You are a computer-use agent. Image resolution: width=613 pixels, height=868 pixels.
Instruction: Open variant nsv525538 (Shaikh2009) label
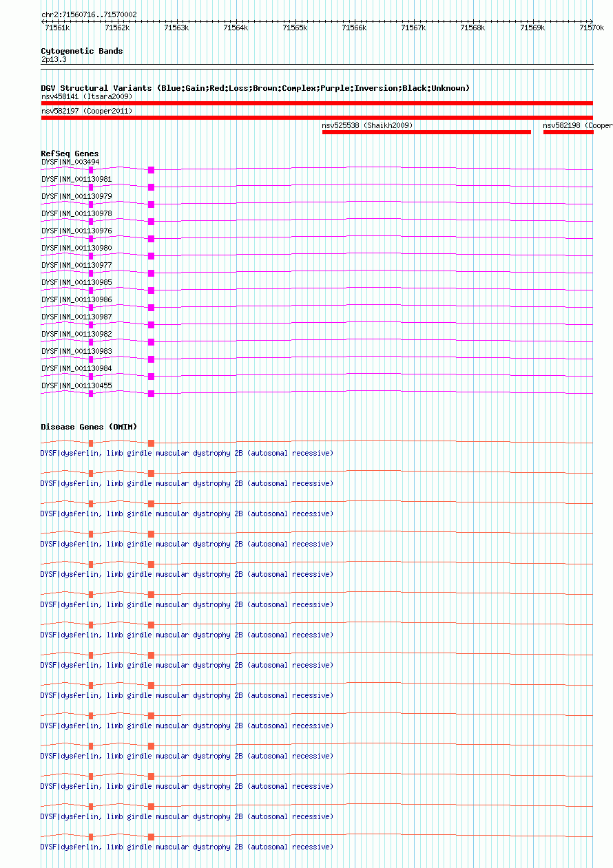(368, 126)
